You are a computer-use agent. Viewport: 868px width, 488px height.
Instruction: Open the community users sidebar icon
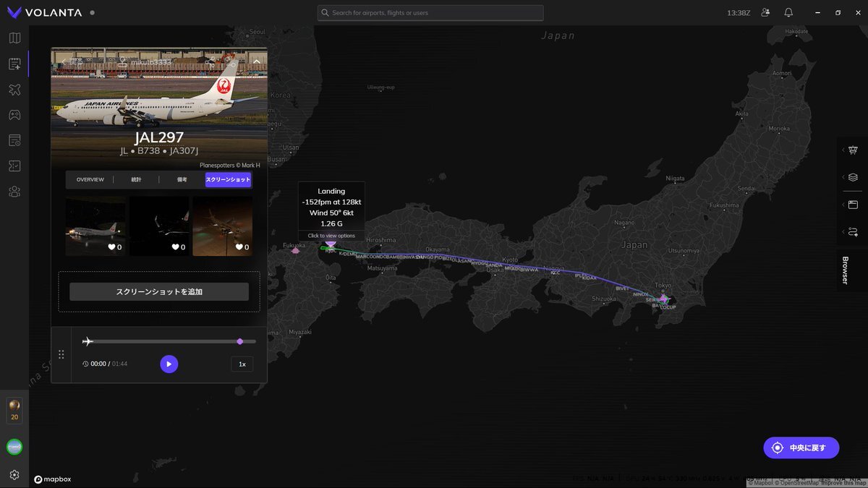tap(14, 192)
